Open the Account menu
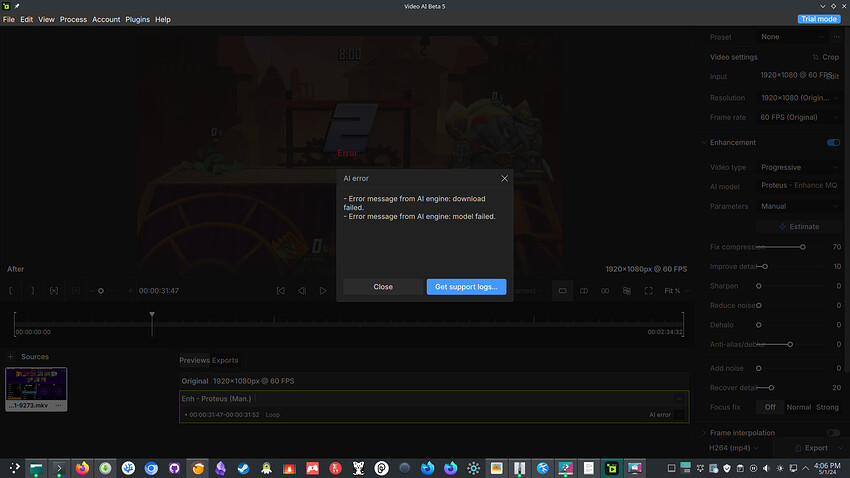 click(106, 20)
